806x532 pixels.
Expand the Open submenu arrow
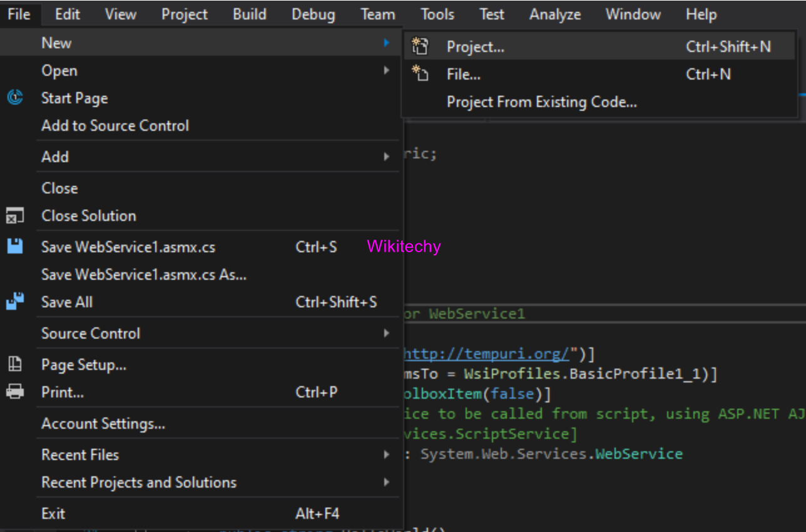[x=387, y=71]
